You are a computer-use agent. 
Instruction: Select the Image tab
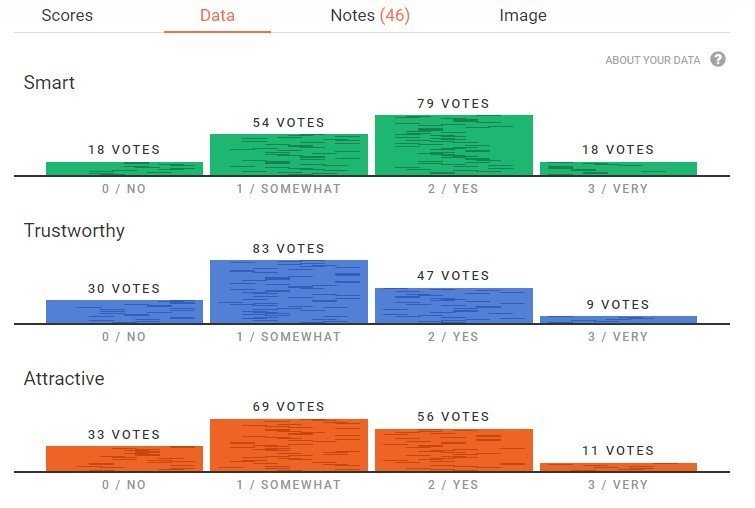[x=523, y=16]
